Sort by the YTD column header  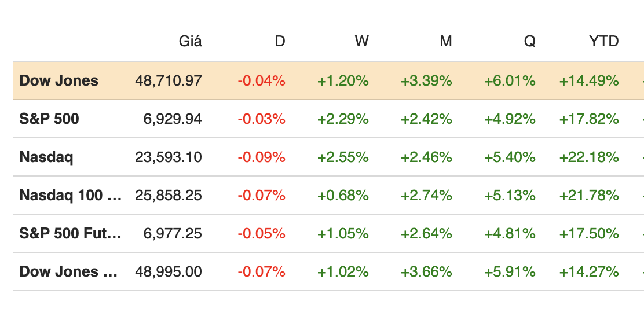[603, 41]
